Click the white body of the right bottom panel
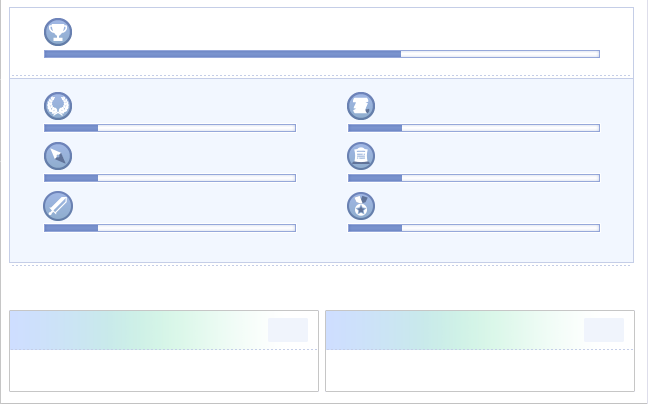Viewport: 648px width, 404px height. click(x=480, y=370)
